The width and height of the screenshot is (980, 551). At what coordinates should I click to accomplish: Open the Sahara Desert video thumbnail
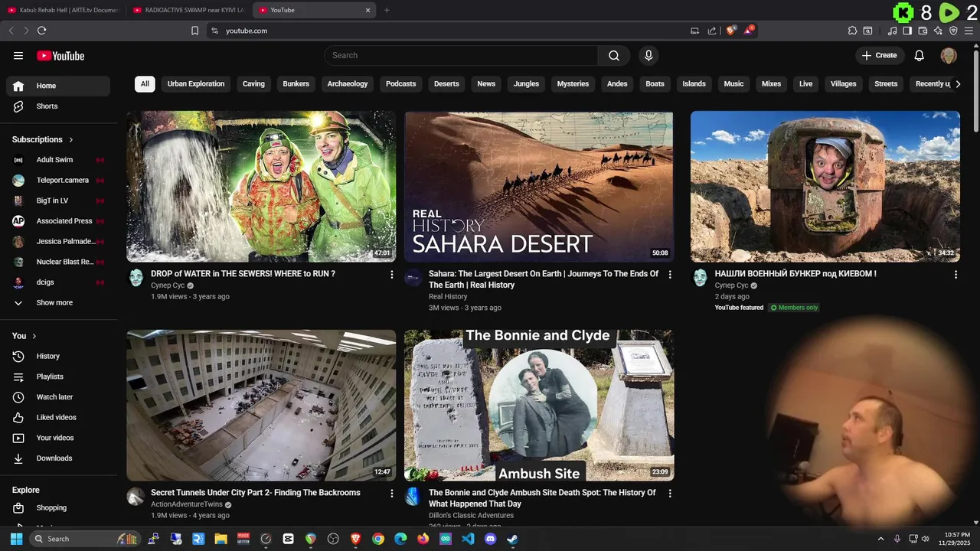(539, 187)
